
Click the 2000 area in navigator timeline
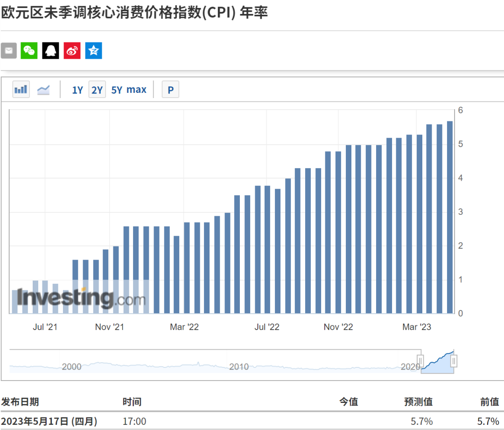71,367
